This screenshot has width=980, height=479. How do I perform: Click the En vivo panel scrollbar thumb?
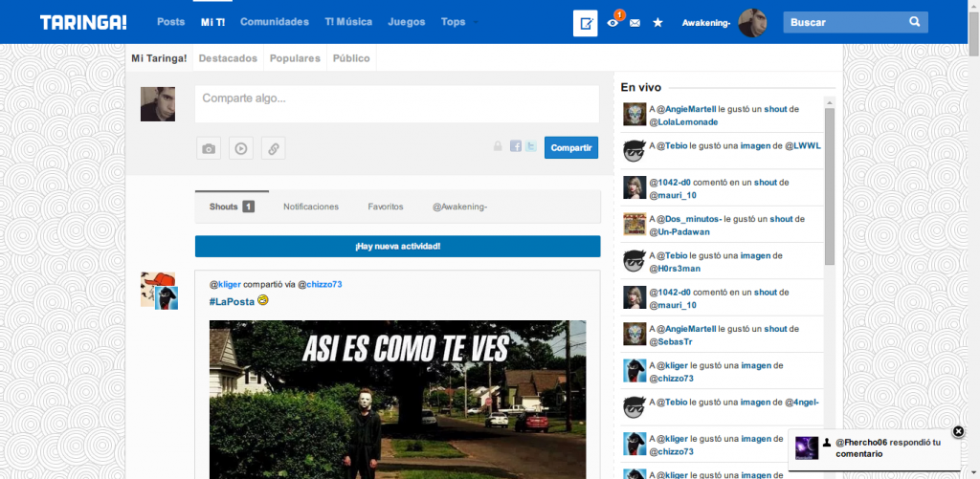(x=830, y=186)
